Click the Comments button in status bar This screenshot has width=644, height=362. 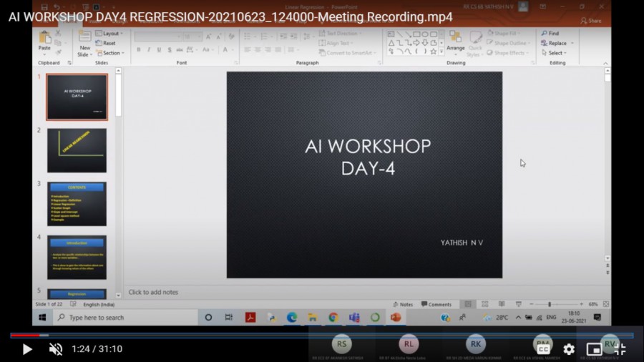(436, 304)
